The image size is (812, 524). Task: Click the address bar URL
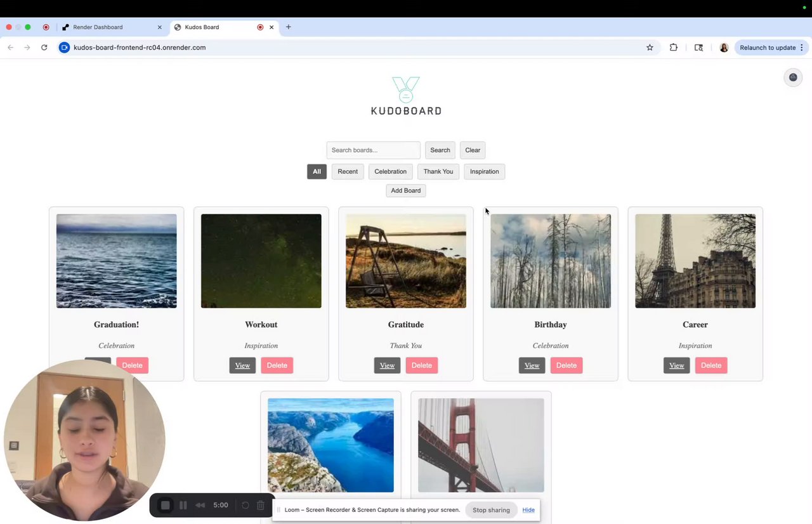140,48
